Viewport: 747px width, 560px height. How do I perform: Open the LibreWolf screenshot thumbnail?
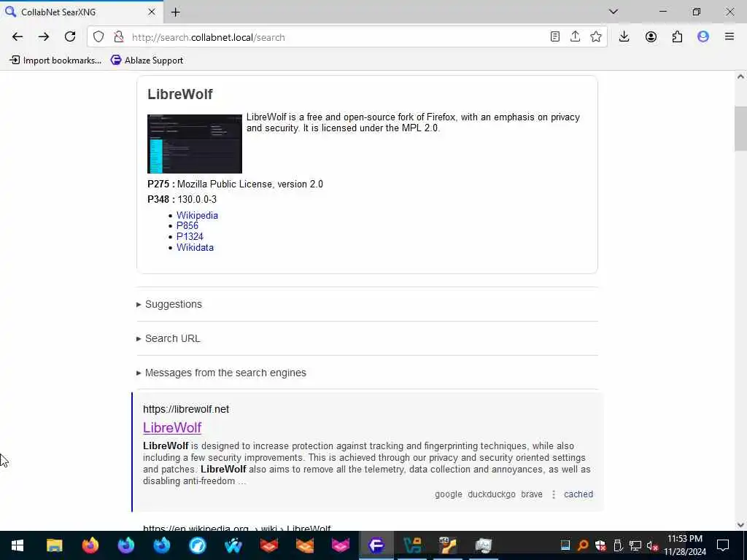tap(194, 144)
